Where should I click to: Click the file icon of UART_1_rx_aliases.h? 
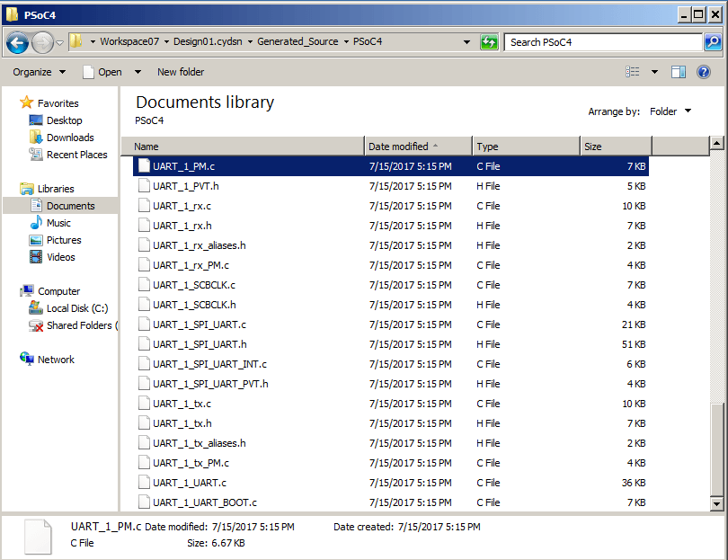(145, 245)
